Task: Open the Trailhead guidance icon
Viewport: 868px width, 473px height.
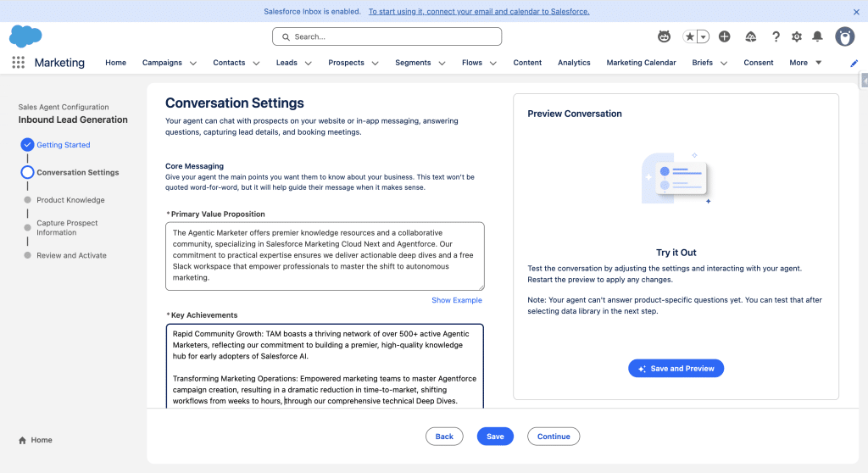Action: (750, 36)
